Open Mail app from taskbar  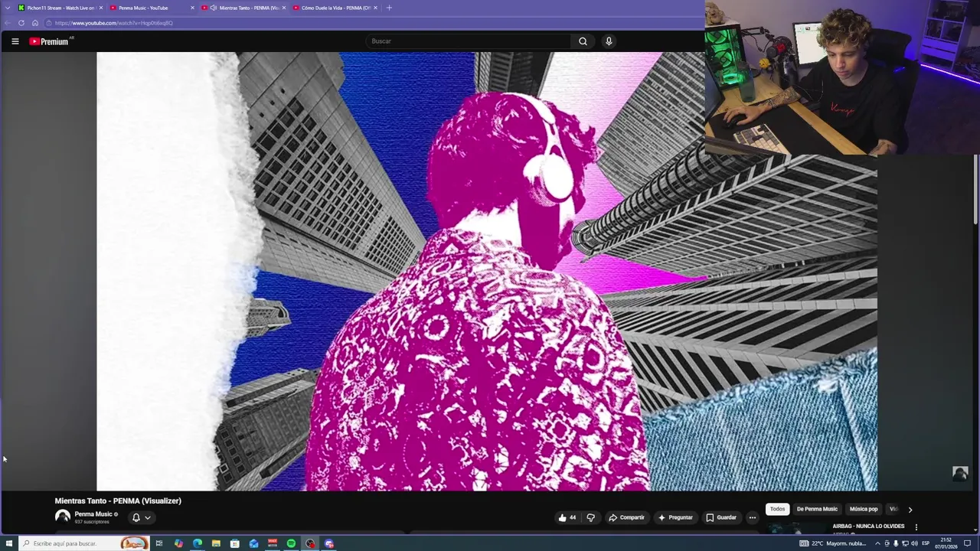tap(253, 543)
